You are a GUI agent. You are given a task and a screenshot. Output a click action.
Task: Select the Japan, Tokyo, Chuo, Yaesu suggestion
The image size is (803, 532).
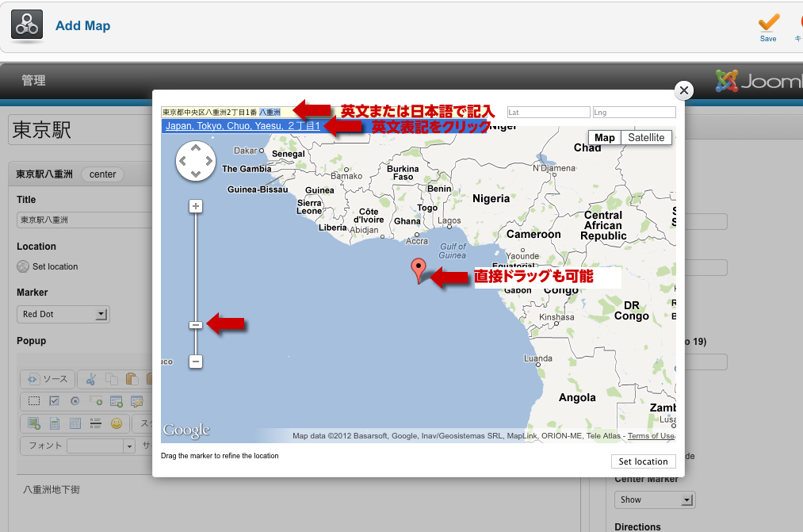tap(242, 126)
